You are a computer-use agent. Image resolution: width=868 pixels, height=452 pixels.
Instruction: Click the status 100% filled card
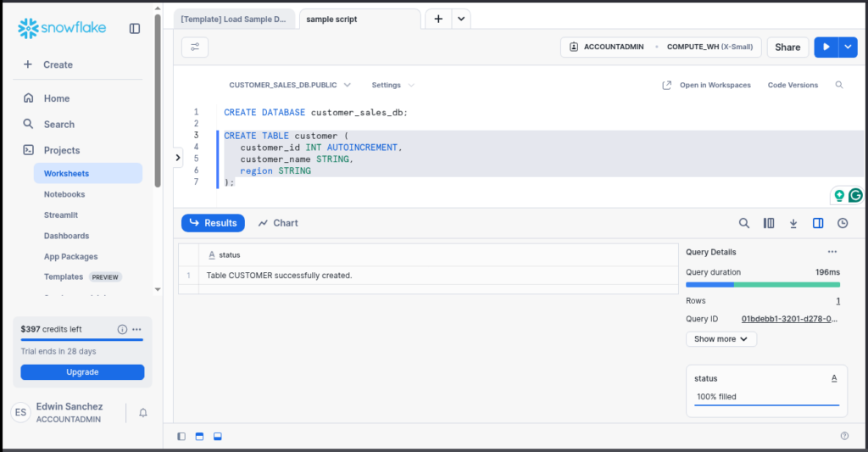point(766,391)
